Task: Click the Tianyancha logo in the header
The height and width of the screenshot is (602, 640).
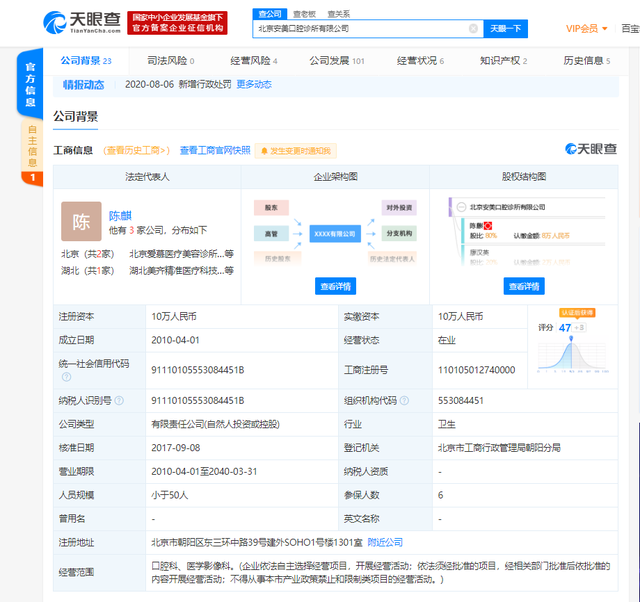Action: click(x=82, y=22)
